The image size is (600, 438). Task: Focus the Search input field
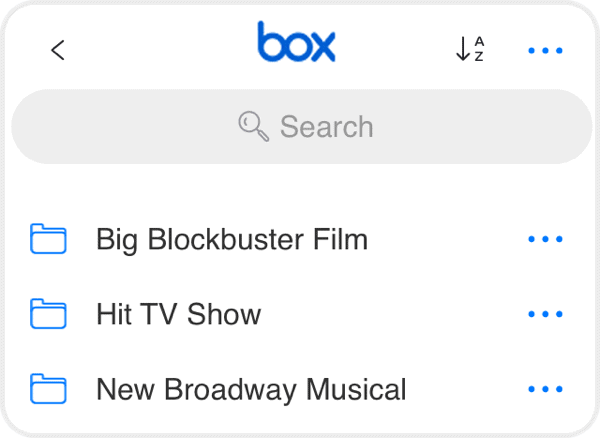pyautogui.click(x=302, y=127)
